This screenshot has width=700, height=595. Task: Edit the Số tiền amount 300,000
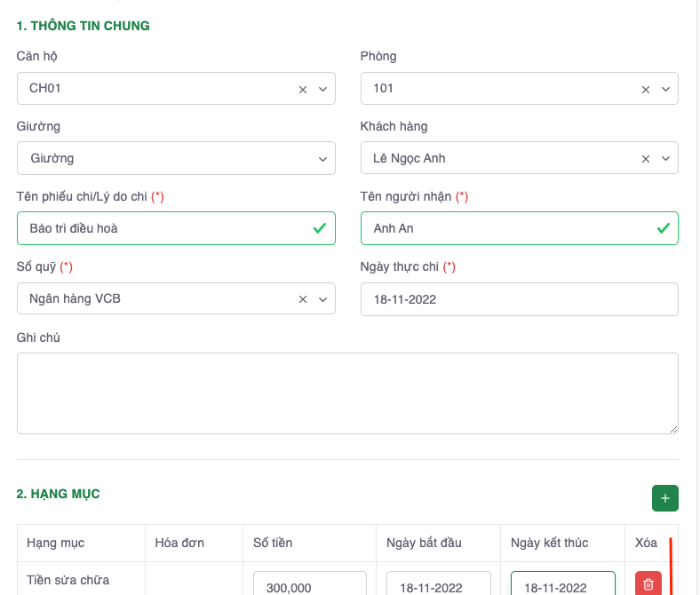point(309,586)
